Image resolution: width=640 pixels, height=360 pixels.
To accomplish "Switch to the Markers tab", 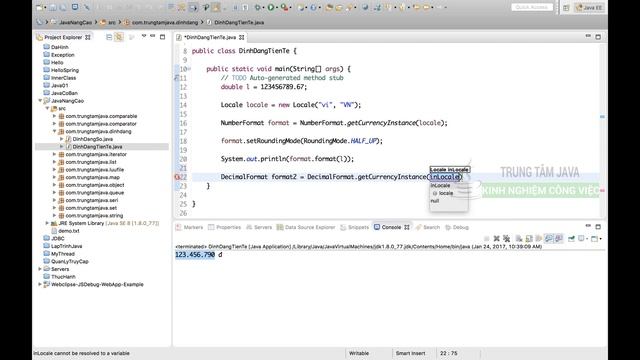I will 189,227.
